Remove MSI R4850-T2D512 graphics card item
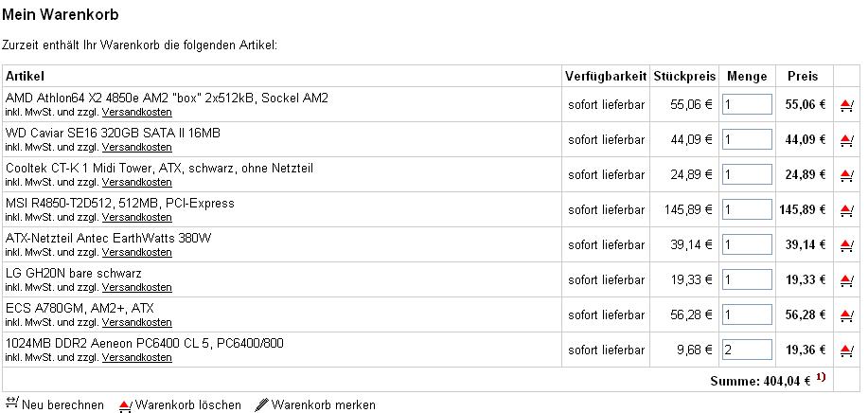This screenshot has width=868, height=413. (846, 210)
